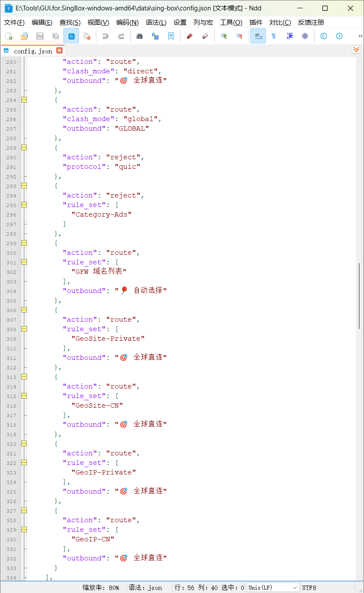Open the Unix(LF) line ending dropdown

273,587
